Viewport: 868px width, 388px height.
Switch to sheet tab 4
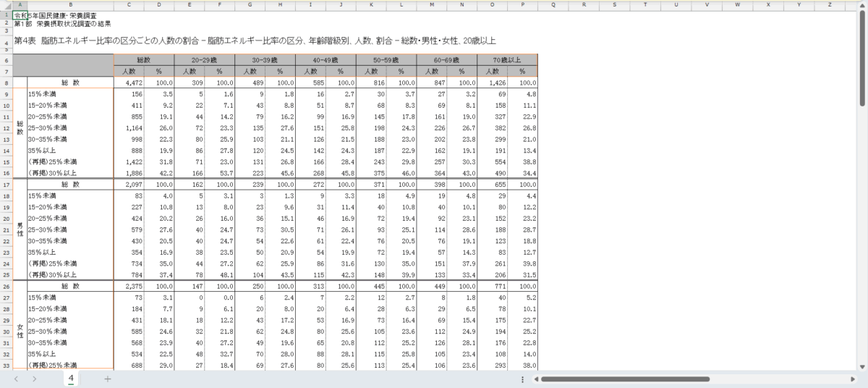[x=71, y=378]
